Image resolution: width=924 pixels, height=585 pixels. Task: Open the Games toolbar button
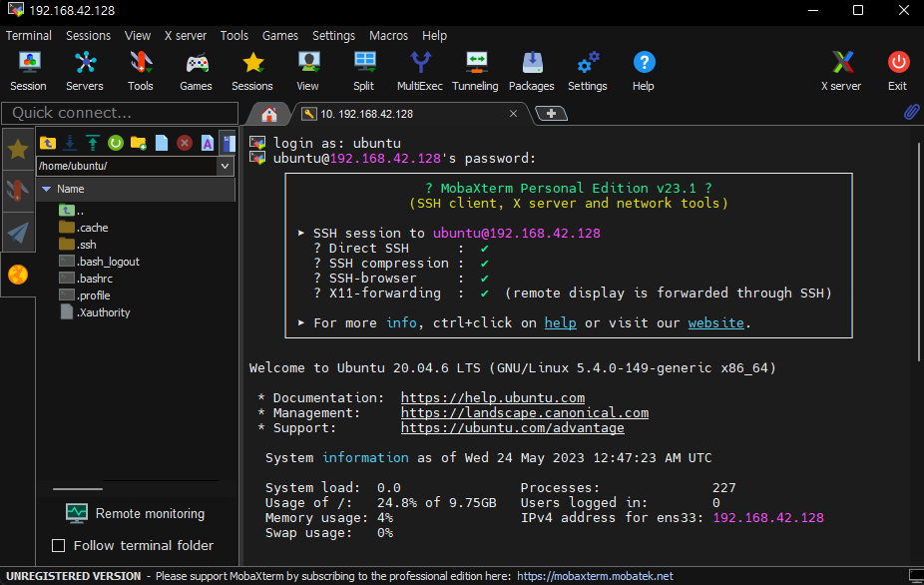pos(197,71)
